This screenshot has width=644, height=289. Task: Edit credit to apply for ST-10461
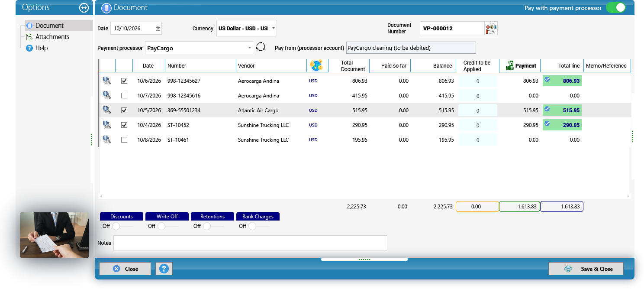pyautogui.click(x=478, y=140)
